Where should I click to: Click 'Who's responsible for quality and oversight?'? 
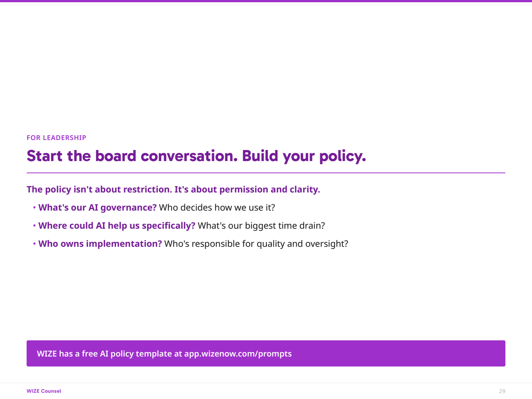pos(256,244)
